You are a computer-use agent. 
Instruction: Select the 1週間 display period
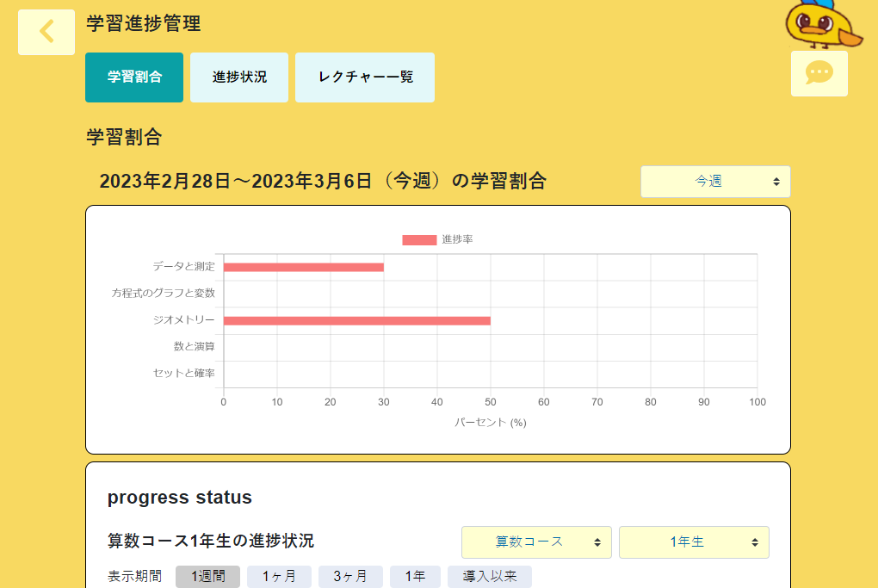[207, 577]
